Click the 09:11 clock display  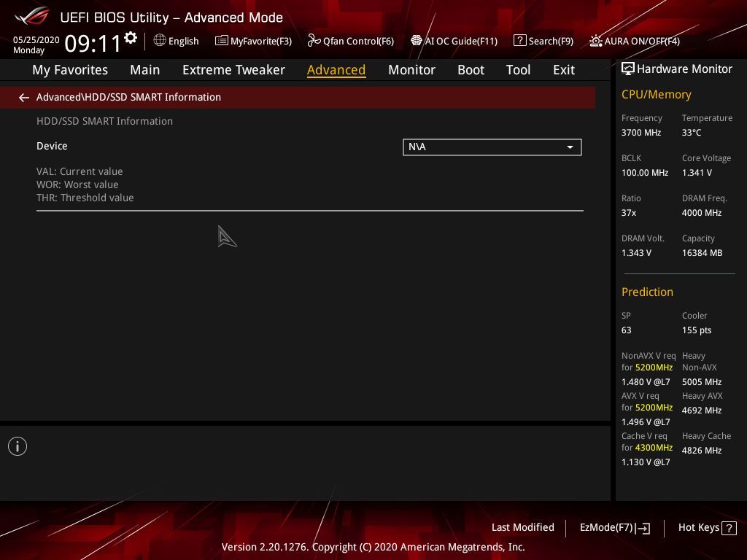point(93,43)
